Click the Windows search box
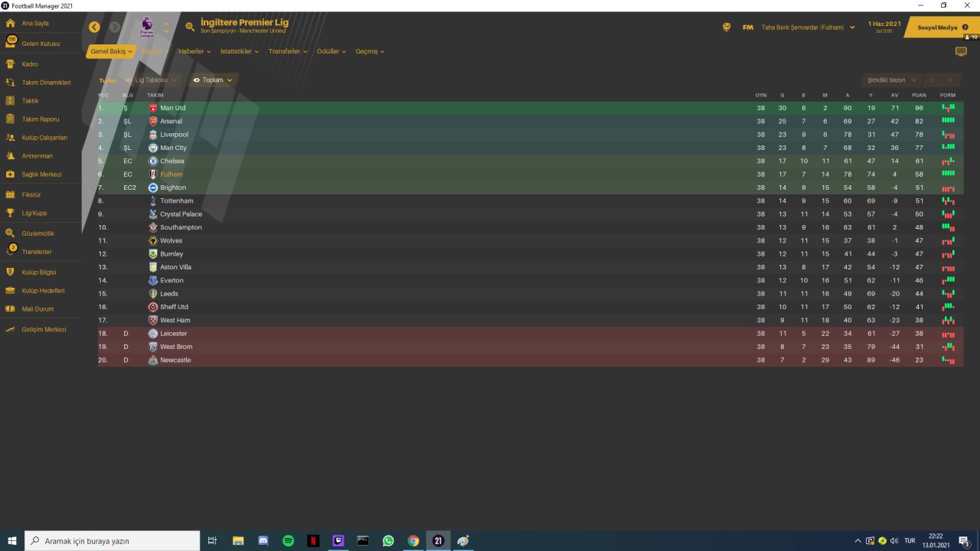 (113, 541)
